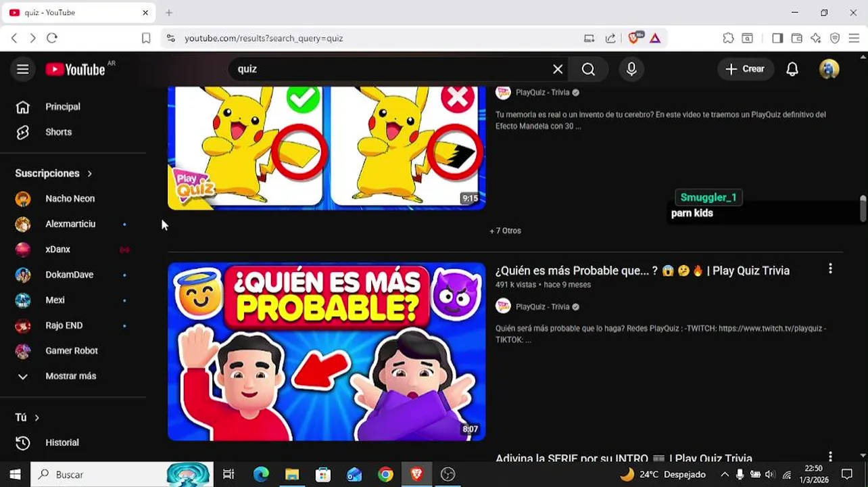Select the quiz - YouTube tab
This screenshot has width=868, height=487.
point(78,13)
